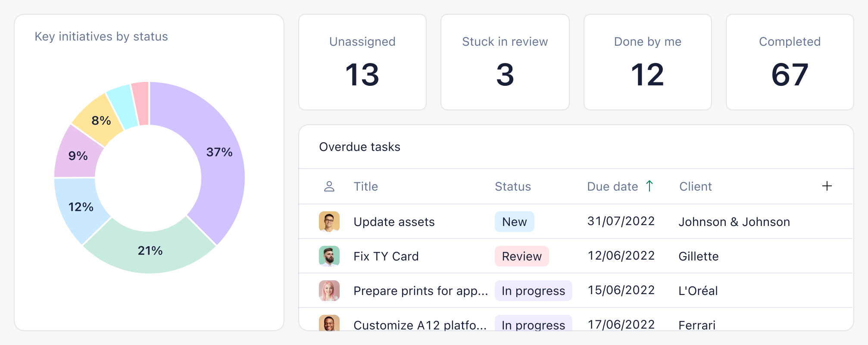Click client Gillette
This screenshot has height=345, width=868.
699,256
